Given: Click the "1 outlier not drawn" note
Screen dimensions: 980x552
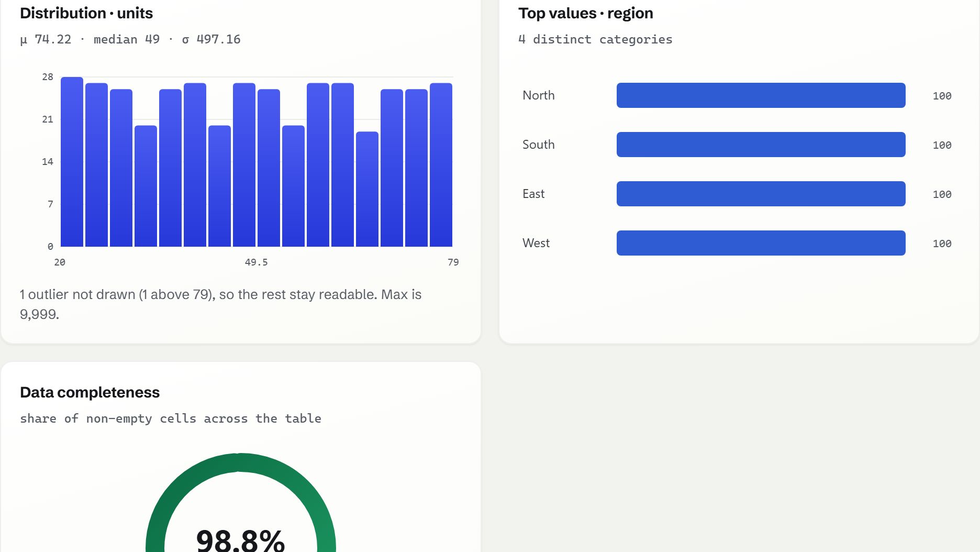Looking at the screenshot, I should (220, 304).
